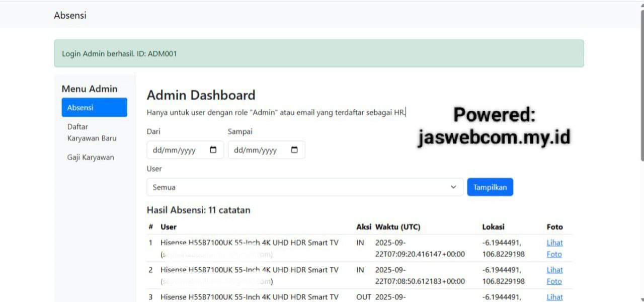Viewport: 644px width, 302px height.
Task: Open the calendar picker icon in Dari field
Action: coord(213,150)
